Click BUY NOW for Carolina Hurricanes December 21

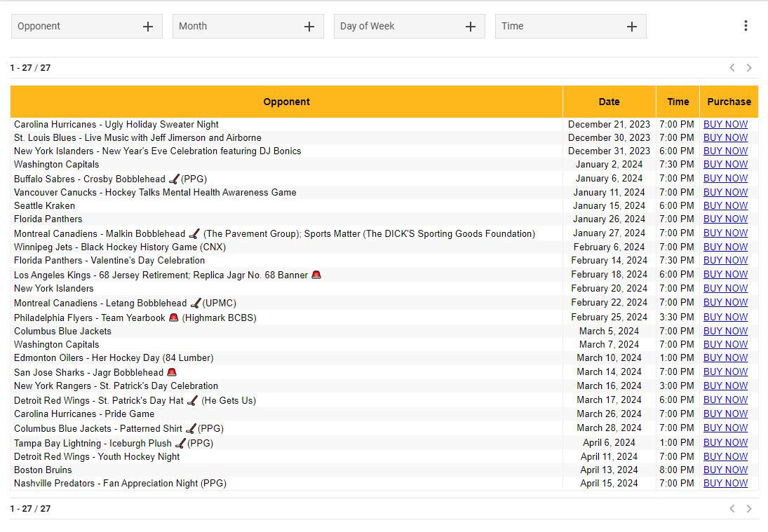click(x=725, y=124)
